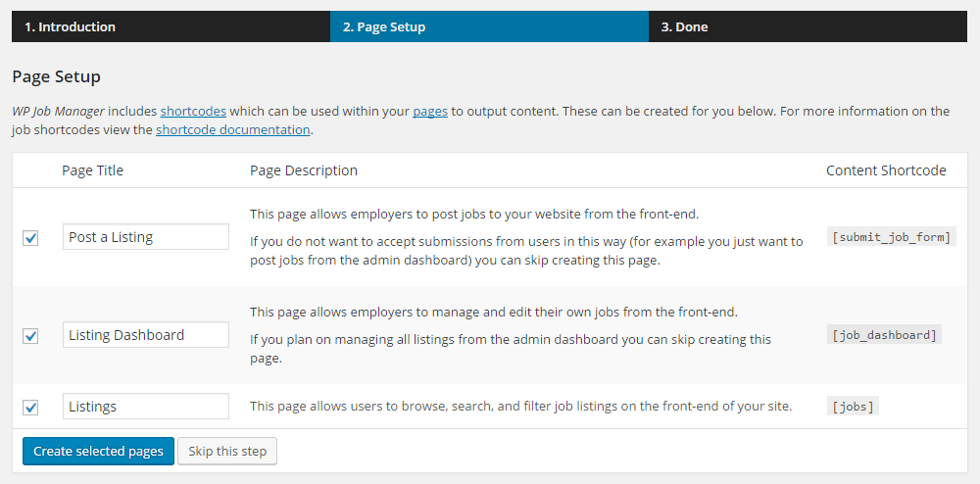This screenshot has width=980, height=484.
Task: Open the shortcode documentation link
Action: [x=233, y=129]
